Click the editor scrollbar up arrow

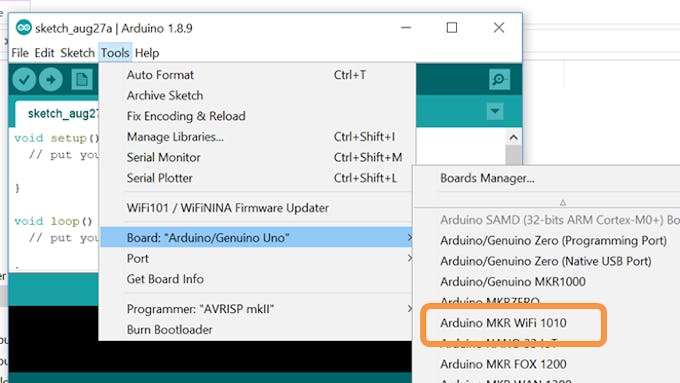513,137
